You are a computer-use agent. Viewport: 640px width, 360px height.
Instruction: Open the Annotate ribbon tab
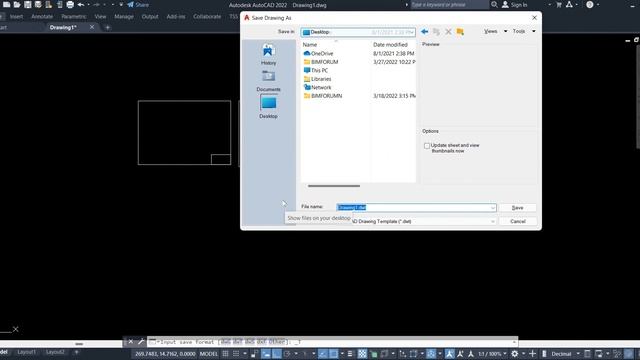(x=42, y=17)
